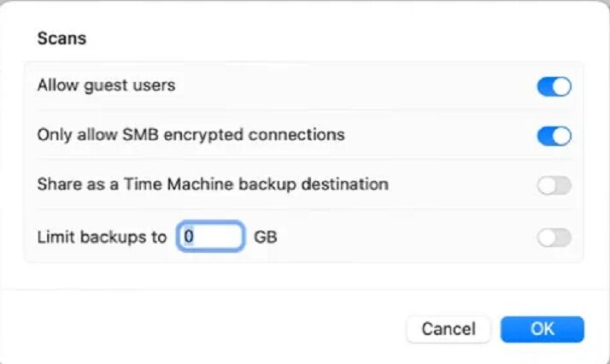This screenshot has height=364, width=610.
Task: Click the GB unit text
Action: (266, 237)
